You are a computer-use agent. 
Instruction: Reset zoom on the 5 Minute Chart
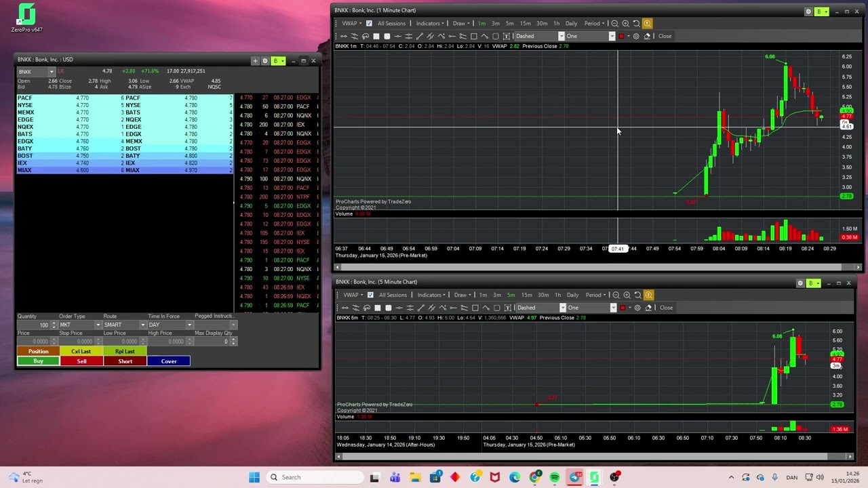pos(637,295)
